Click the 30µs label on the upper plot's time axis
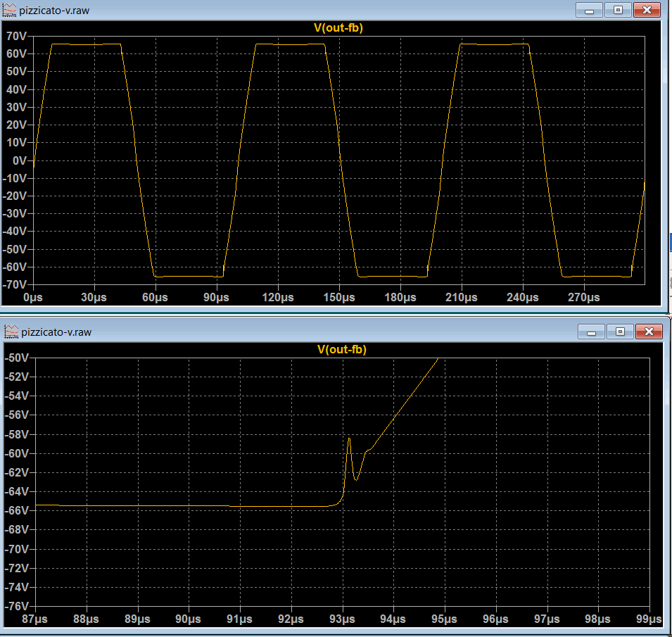 pyautogui.click(x=94, y=297)
